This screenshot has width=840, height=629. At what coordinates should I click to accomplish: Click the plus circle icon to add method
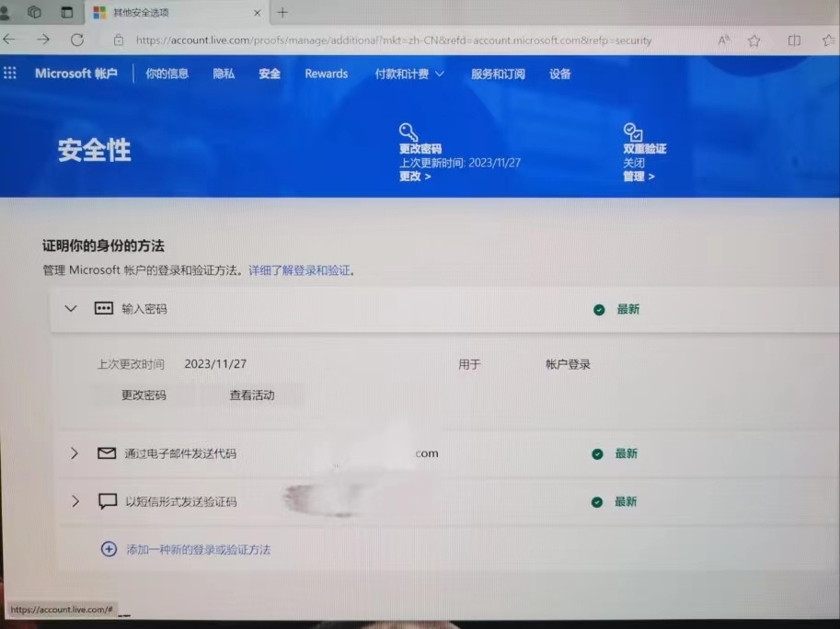click(109, 549)
